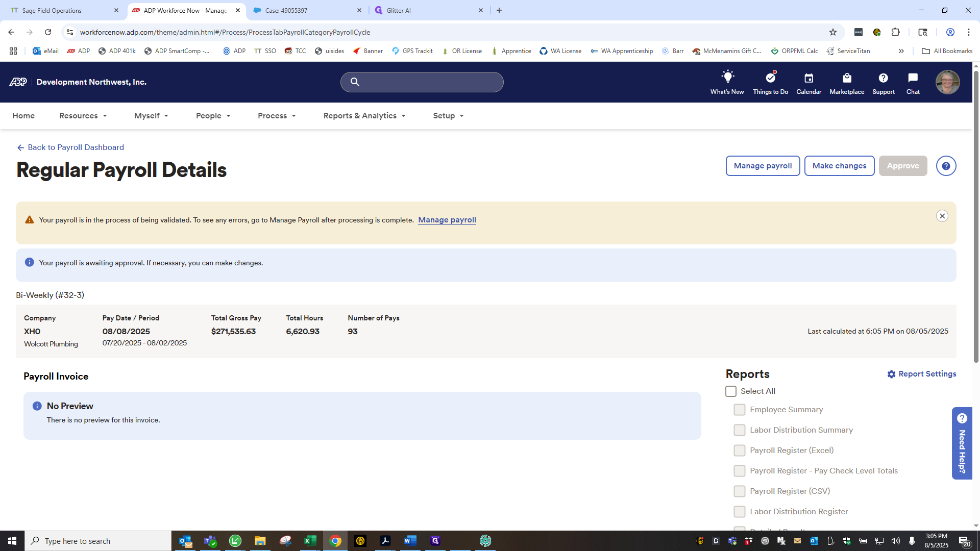
Task: Open the Chrome apps grid bookmark icon
Action: click(13, 51)
